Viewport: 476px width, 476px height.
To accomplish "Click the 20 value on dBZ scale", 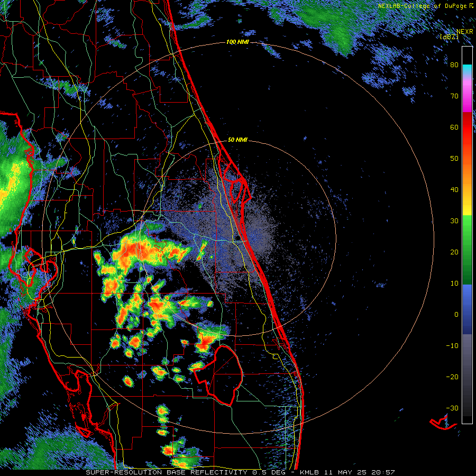I will click(454, 252).
